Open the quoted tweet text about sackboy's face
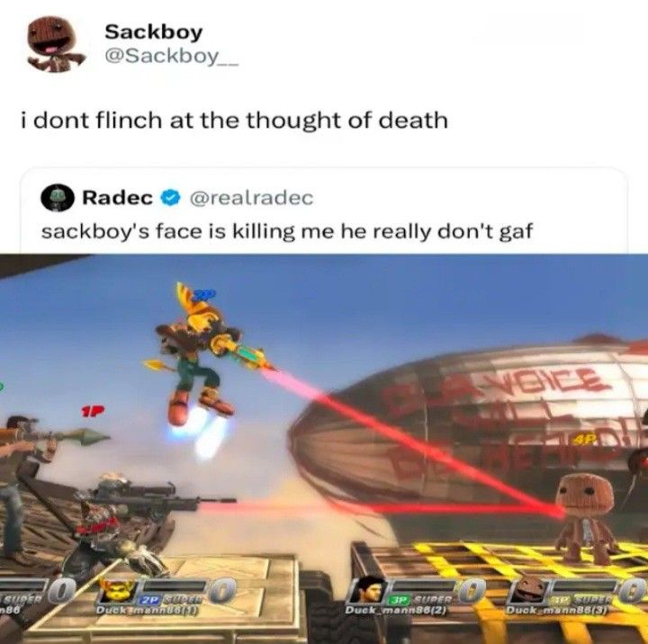The height and width of the screenshot is (644, 648). point(287,231)
